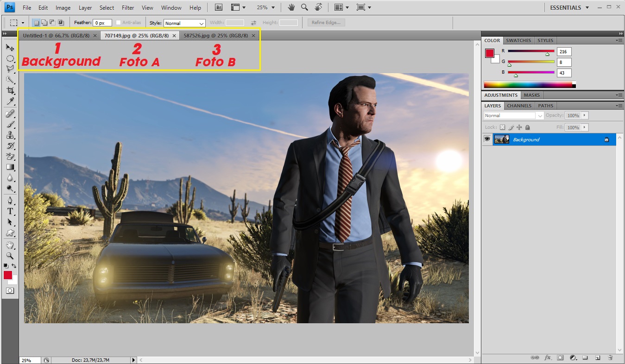Delete layer with trash icon
Screen dimensions: 625x364
[610, 358]
